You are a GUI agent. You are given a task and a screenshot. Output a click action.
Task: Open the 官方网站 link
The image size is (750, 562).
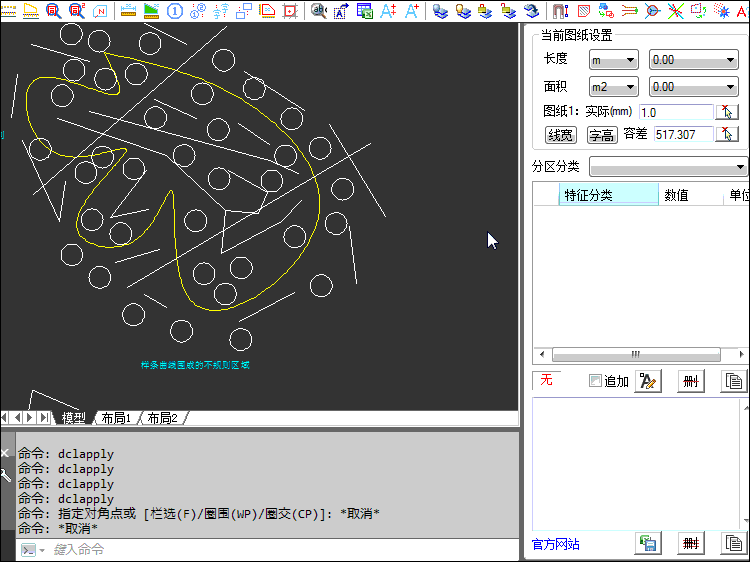(555, 544)
